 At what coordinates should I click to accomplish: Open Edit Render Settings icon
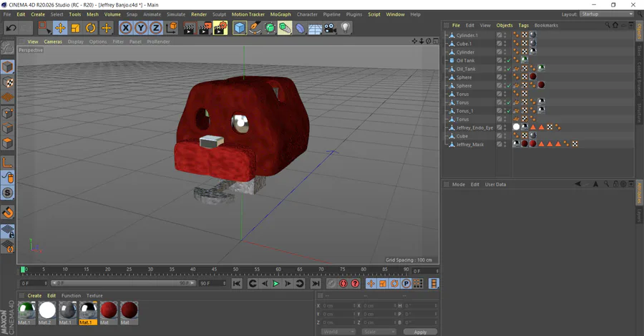[x=220, y=28]
